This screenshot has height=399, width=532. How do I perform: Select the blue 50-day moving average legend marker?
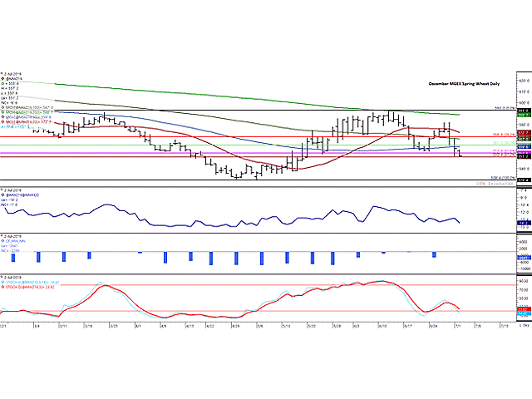coord(2,117)
